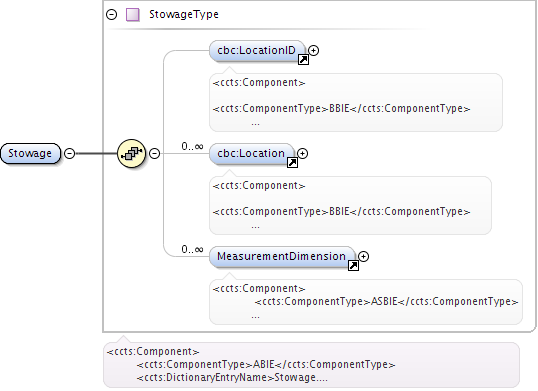The height and width of the screenshot is (391, 538).
Task: Collapse the StowageType box
Action: tap(112, 14)
